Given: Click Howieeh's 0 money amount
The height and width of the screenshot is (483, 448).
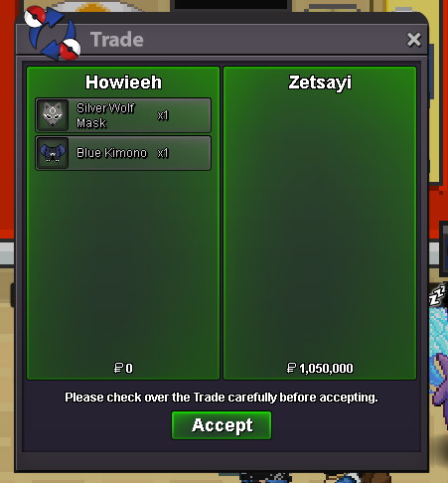Looking at the screenshot, I should pyautogui.click(x=129, y=369).
